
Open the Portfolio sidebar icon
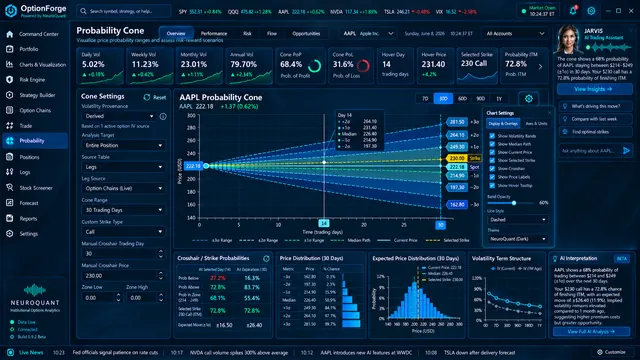pyautogui.click(x=10, y=49)
